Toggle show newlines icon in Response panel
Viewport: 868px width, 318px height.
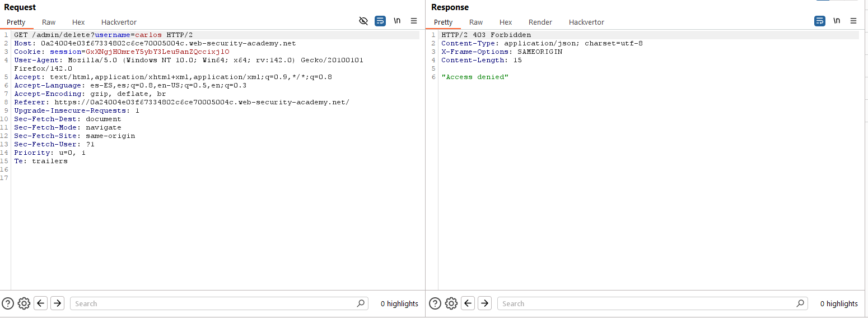click(x=837, y=21)
